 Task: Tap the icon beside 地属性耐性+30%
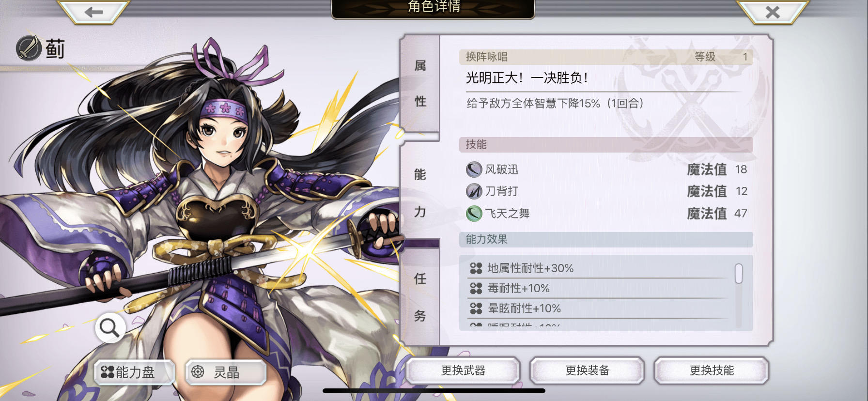(x=476, y=268)
